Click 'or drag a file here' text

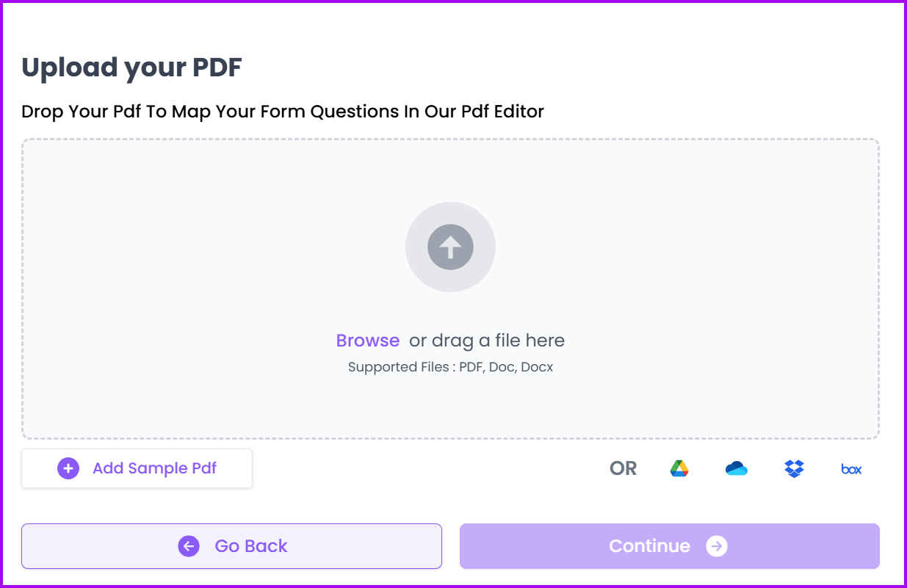tap(488, 340)
